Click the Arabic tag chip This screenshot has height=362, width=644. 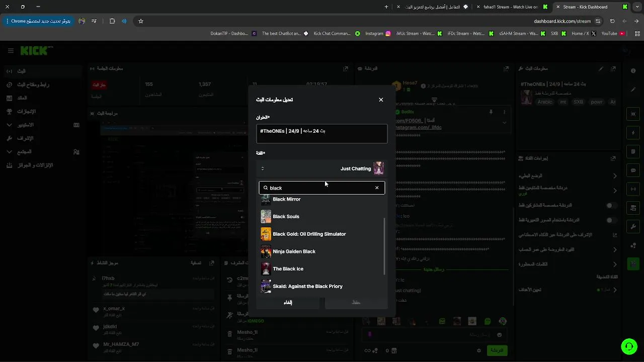[545, 102]
